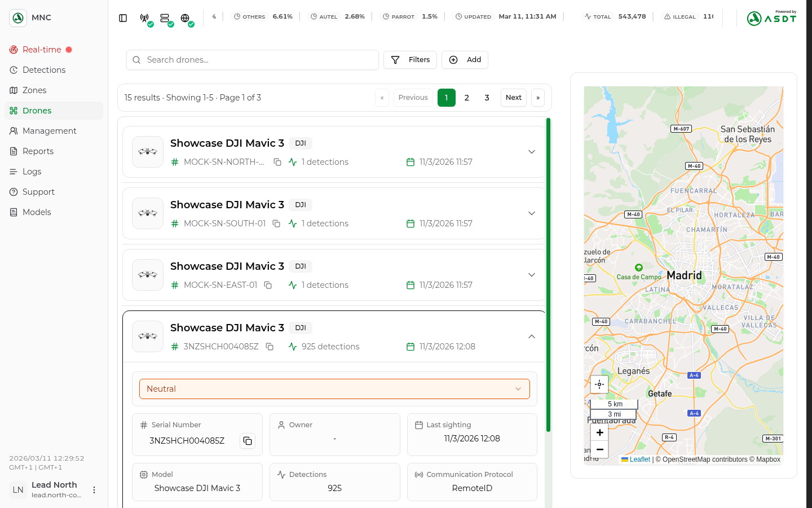Collapse the 3NZSHCH004085Z drone card
Screen dimensions: 812x508
(532, 336)
